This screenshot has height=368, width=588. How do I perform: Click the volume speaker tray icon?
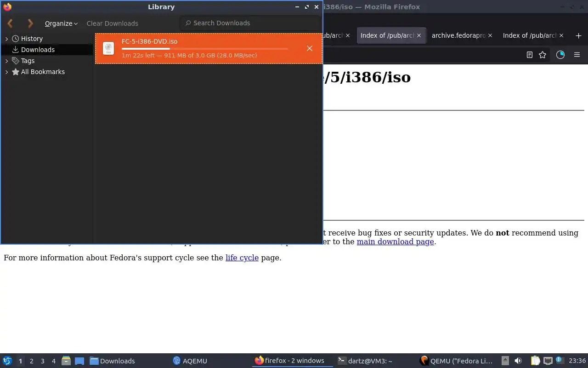pyautogui.click(x=518, y=361)
